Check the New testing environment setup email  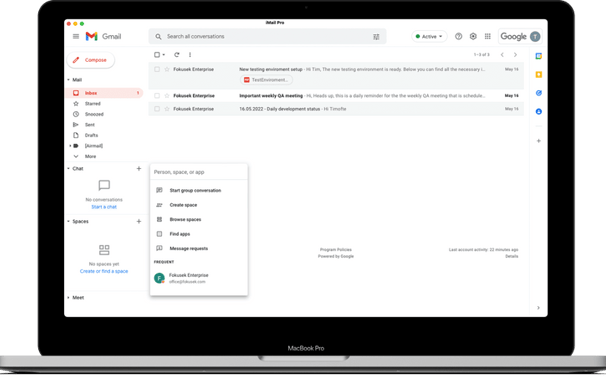click(157, 69)
